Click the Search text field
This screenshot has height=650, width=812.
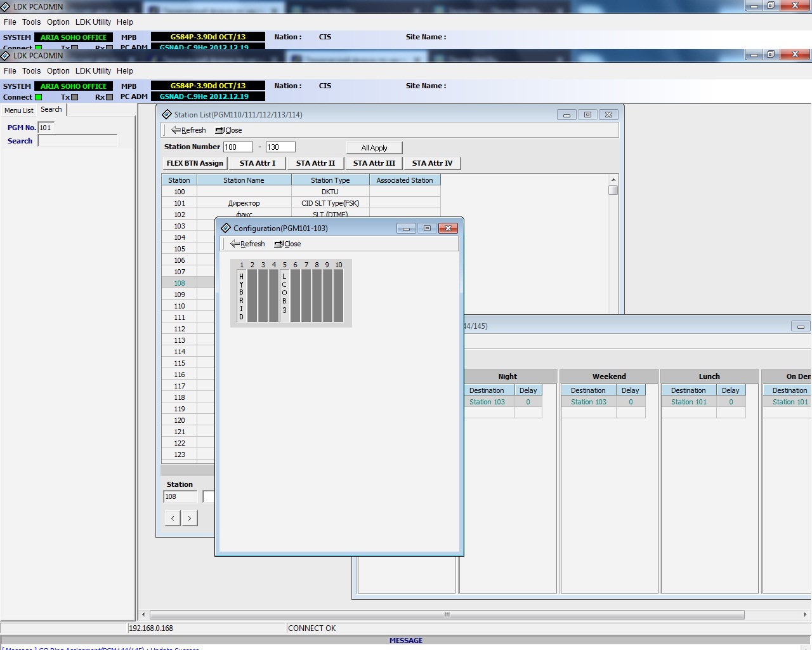[77, 141]
